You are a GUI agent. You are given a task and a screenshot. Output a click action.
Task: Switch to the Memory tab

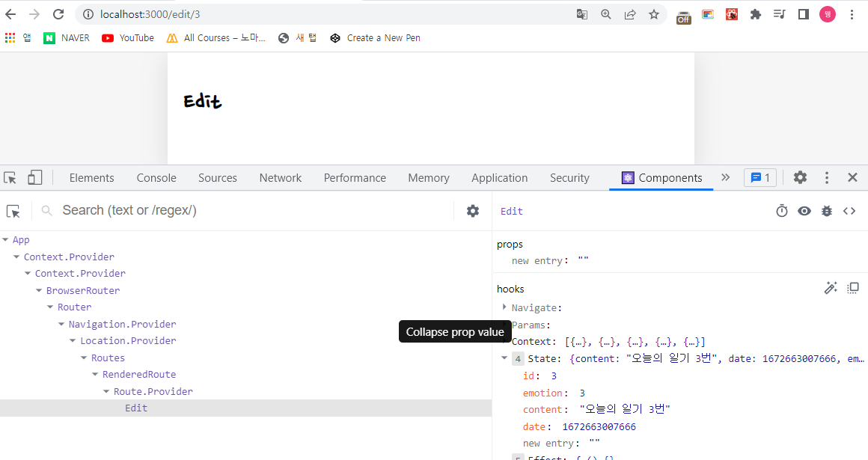(x=429, y=178)
